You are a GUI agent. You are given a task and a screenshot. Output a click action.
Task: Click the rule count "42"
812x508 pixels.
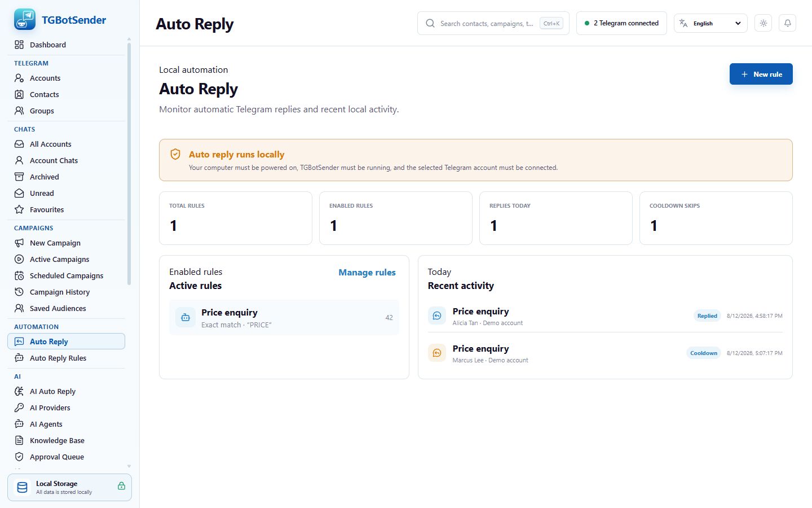tap(389, 317)
